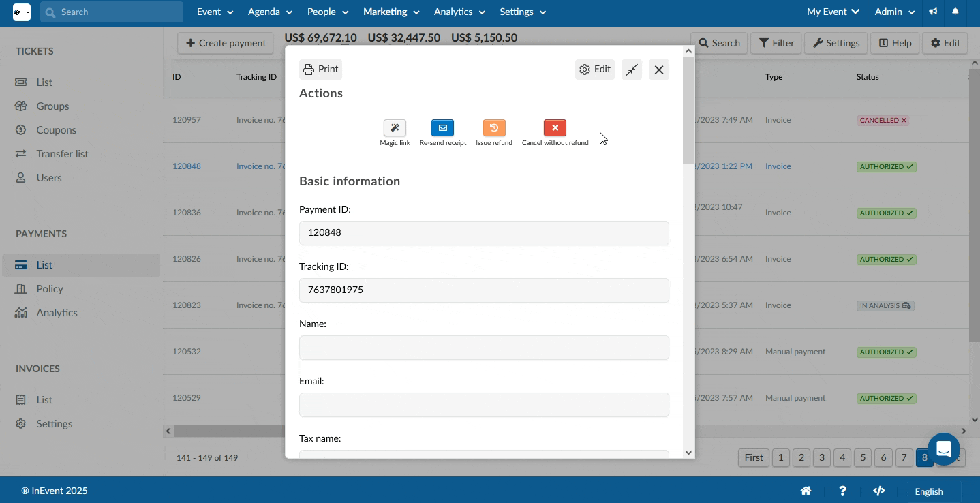Click Create payment button
The width and height of the screenshot is (980, 503).
226,43
